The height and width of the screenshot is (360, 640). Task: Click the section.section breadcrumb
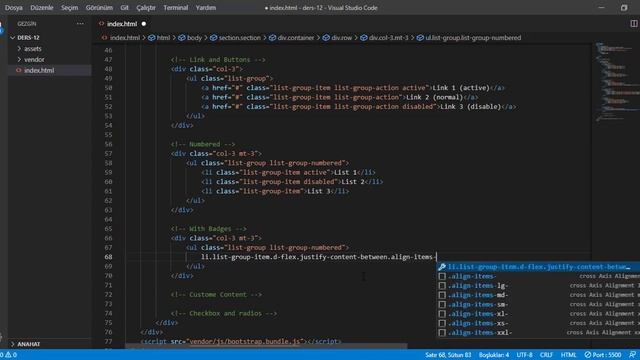(236, 38)
